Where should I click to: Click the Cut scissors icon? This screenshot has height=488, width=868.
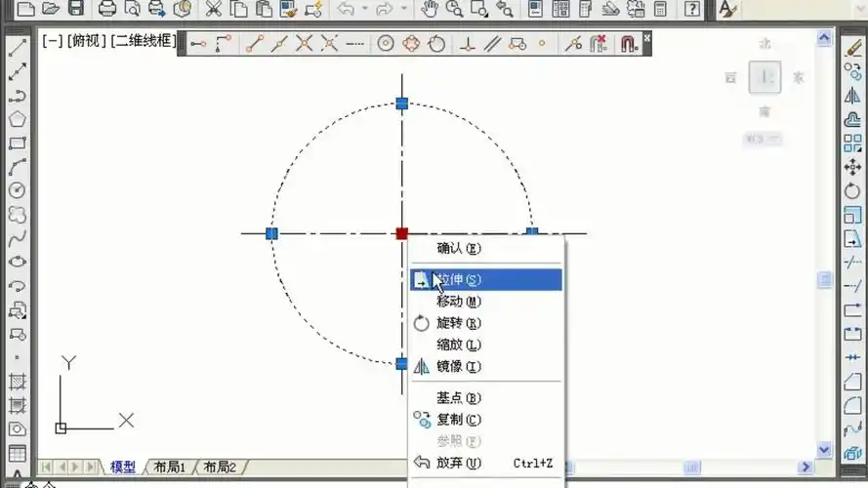click(x=213, y=9)
